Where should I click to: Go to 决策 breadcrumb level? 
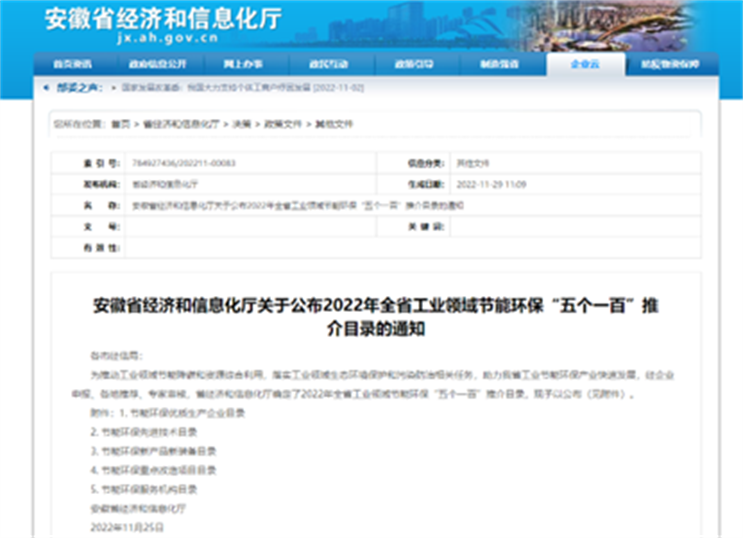[241, 123]
